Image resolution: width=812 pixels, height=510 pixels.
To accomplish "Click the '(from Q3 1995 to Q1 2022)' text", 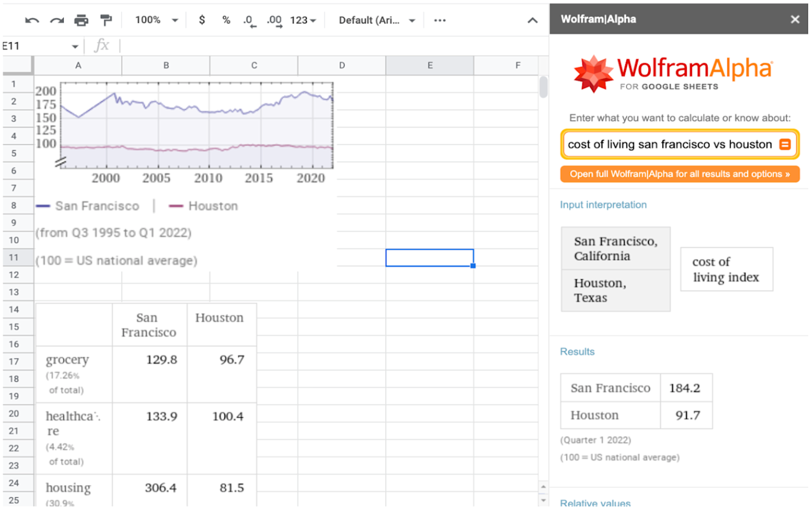I will (114, 233).
